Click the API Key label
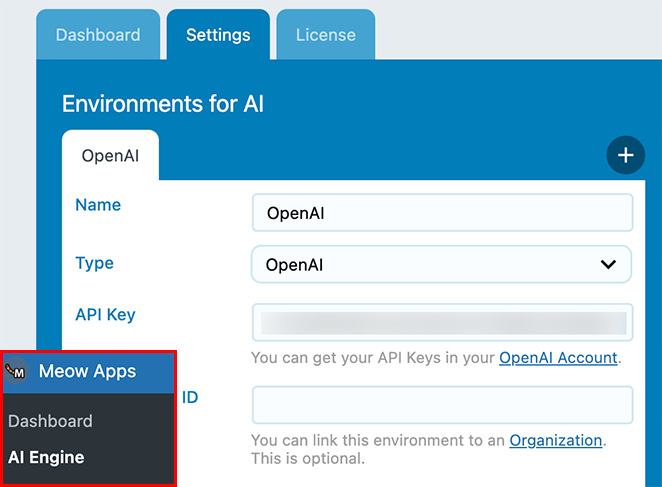Image resolution: width=662 pixels, height=487 pixels. pyautogui.click(x=105, y=315)
